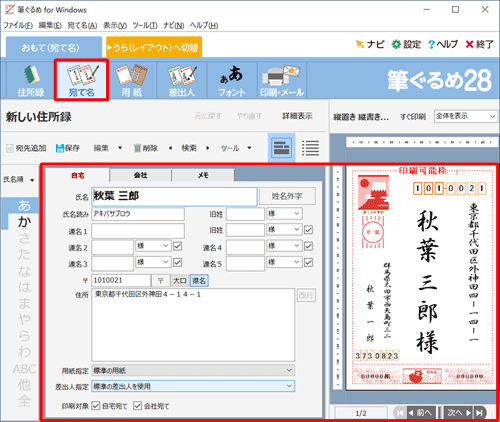Select the 宛て名 addressee icon
The image size is (500, 422).
[x=82, y=81]
